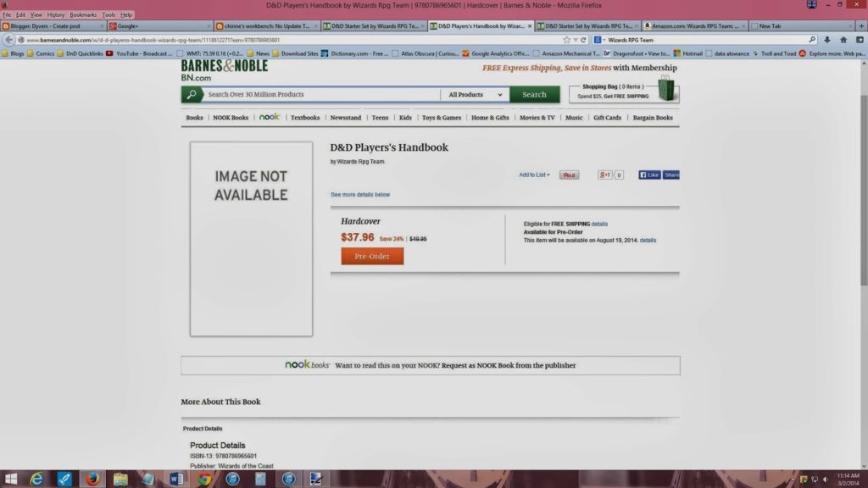Reload the page using the refresh icon
Image resolution: width=868 pixels, height=488 pixels.
(x=583, y=40)
